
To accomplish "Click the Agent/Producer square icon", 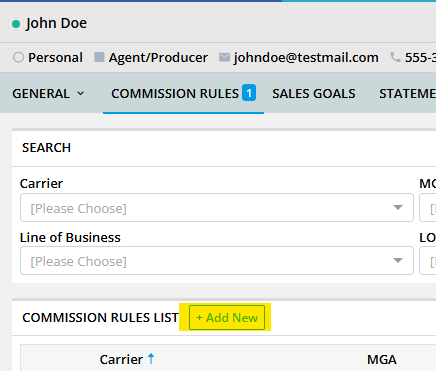I will 99,57.
